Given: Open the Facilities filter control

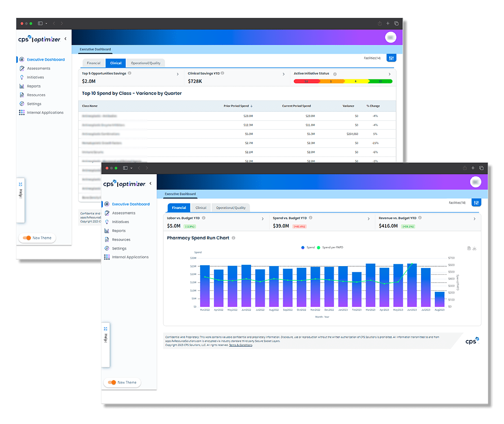Looking at the screenshot, I should [476, 202].
